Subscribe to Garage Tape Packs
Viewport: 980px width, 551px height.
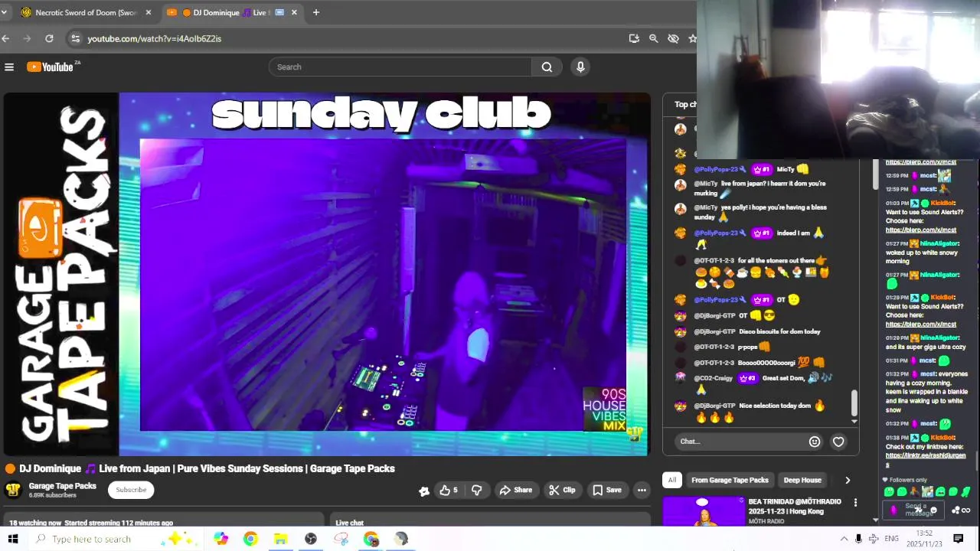click(x=131, y=490)
